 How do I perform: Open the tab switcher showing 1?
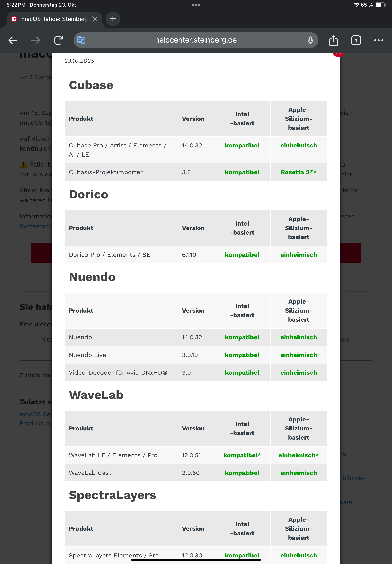pos(356,40)
